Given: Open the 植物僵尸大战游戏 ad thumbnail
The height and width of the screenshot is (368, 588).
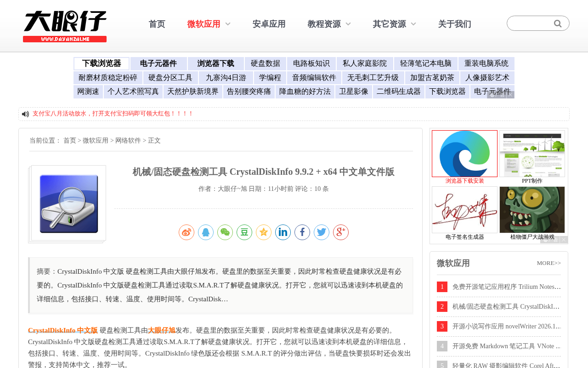Looking at the screenshot, I should (532, 210).
